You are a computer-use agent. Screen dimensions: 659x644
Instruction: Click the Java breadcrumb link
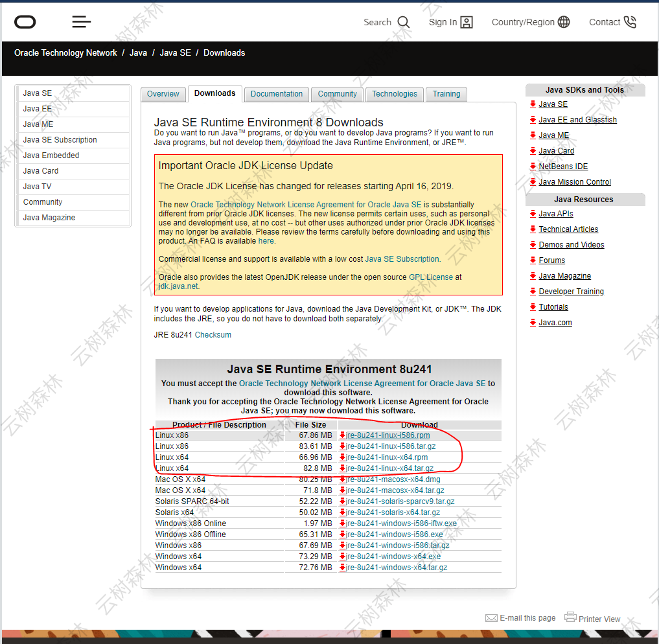click(x=138, y=53)
